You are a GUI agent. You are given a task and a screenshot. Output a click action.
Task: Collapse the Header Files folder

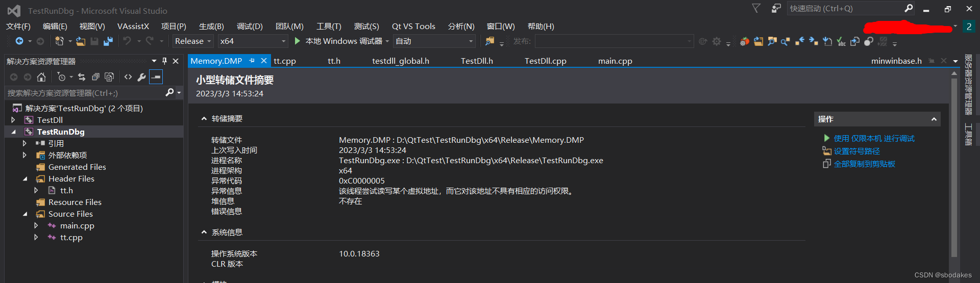(x=25, y=179)
